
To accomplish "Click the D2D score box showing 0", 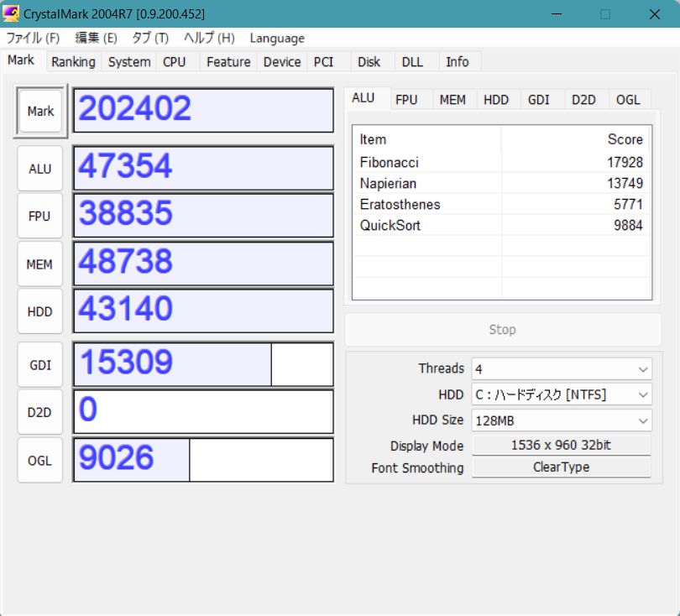I will click(x=203, y=412).
